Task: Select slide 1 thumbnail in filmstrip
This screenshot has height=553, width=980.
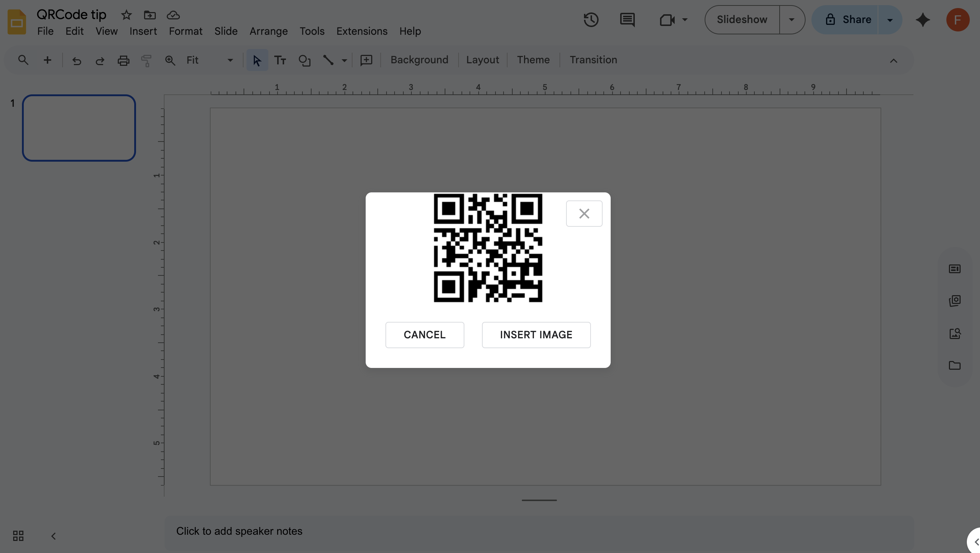Action: [79, 128]
